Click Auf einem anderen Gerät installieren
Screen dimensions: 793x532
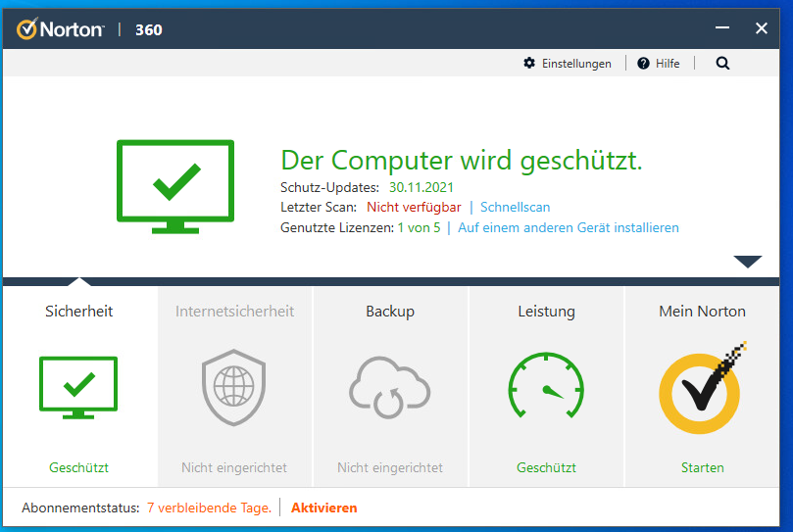coord(568,227)
